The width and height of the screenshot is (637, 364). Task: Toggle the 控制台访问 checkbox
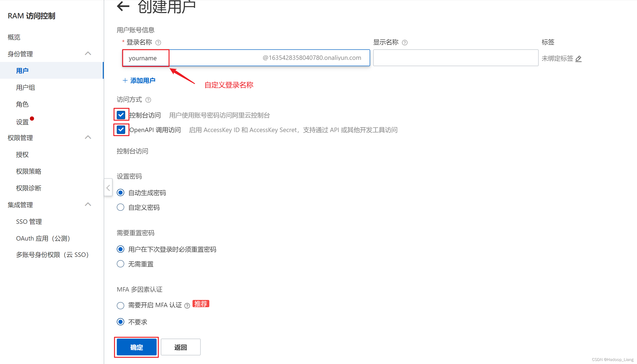(121, 115)
